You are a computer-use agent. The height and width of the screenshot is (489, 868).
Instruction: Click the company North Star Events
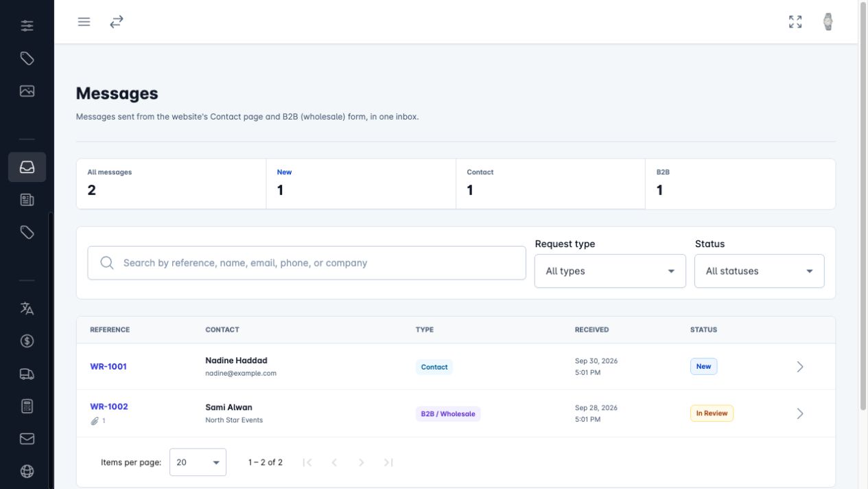(234, 420)
